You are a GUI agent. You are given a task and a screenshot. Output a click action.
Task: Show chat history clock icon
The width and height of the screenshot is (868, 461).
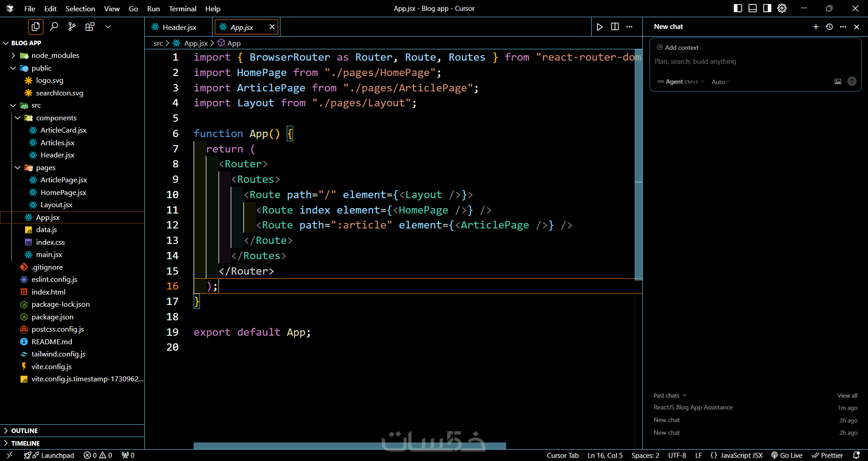click(x=830, y=27)
